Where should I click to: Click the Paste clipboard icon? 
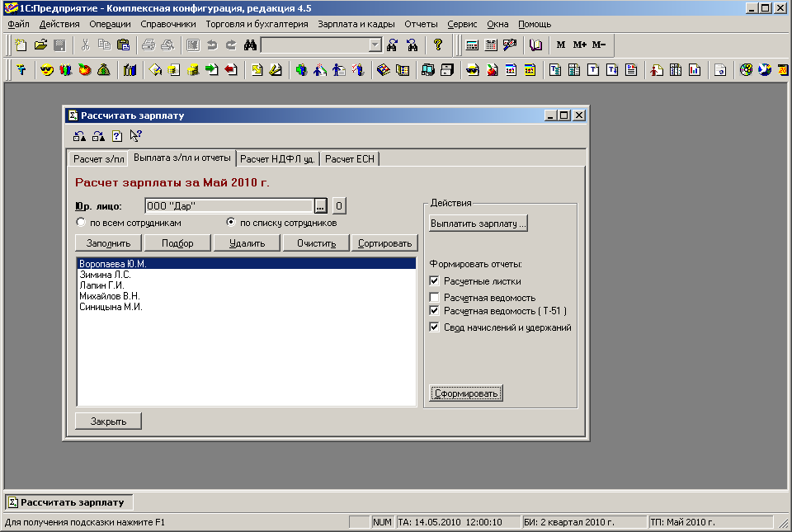tap(123, 45)
